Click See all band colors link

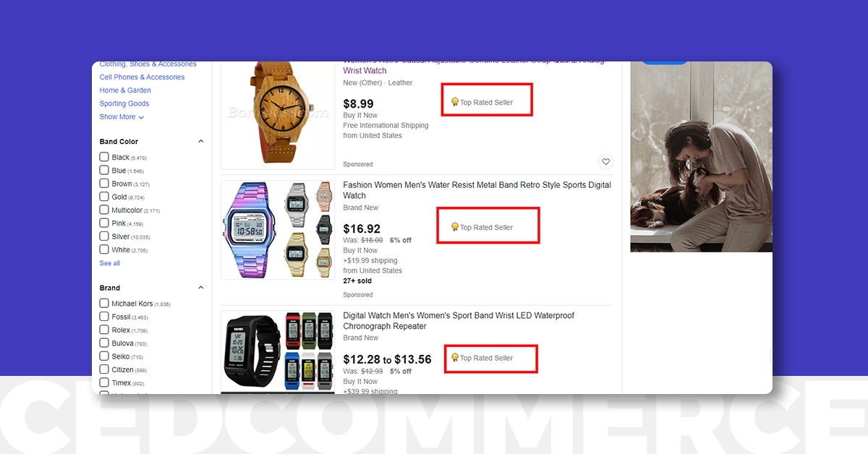110,263
